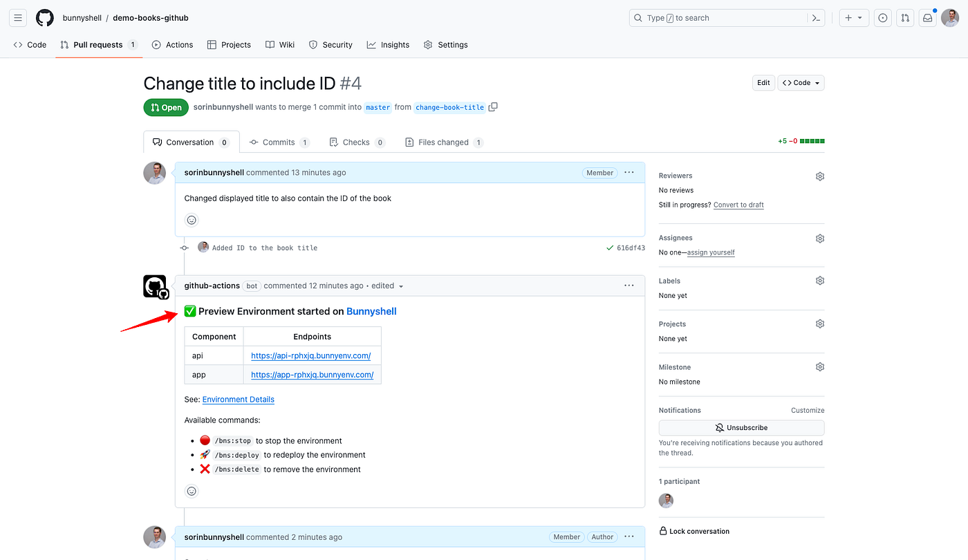This screenshot has height=560, width=968.
Task: Open the Environment Details link
Action: click(x=239, y=400)
